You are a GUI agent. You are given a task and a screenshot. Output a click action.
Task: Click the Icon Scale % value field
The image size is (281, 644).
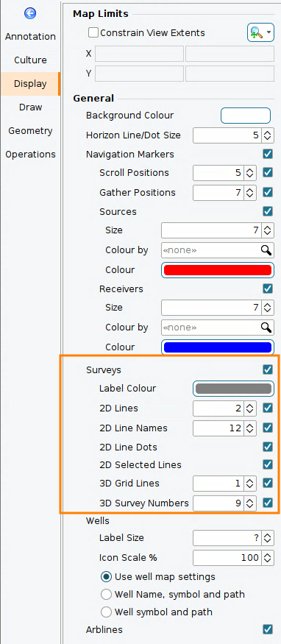(227, 557)
